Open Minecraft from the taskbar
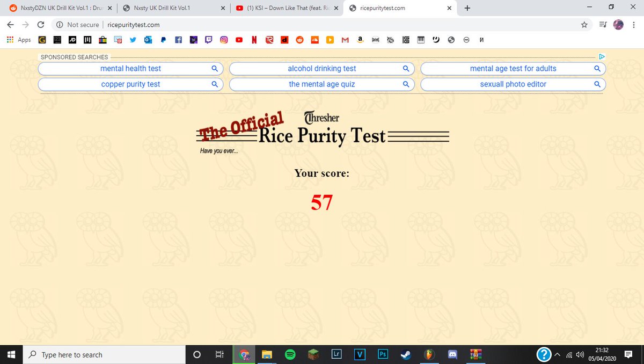Viewport: 644px width, 364px height. pyautogui.click(x=313, y=354)
